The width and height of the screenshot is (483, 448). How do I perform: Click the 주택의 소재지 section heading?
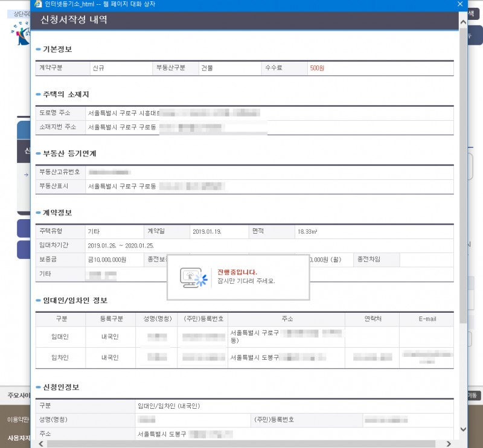pyautogui.click(x=65, y=95)
